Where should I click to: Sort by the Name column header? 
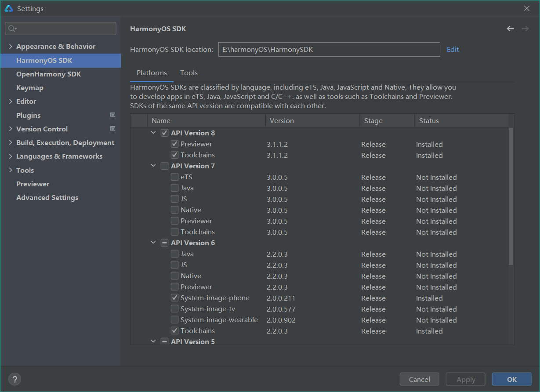[x=207, y=120]
